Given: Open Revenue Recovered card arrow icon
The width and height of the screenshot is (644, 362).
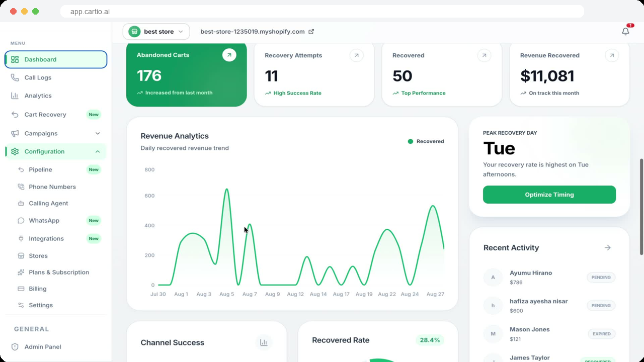Looking at the screenshot, I should [x=612, y=55].
